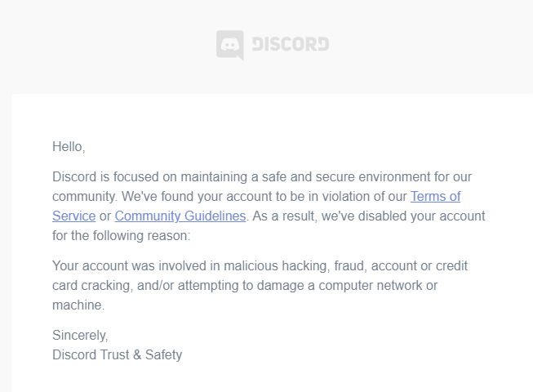Click the words "malicious hacking, fraud"
This screenshot has height=392, width=533.
[x=295, y=266]
